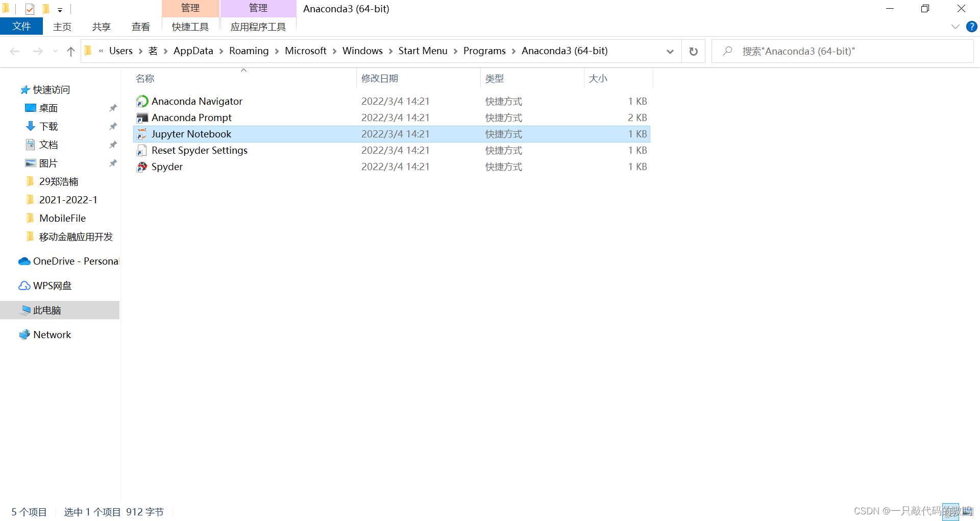
Task: Open recent locations dropdown arrow
Action: coord(55,51)
